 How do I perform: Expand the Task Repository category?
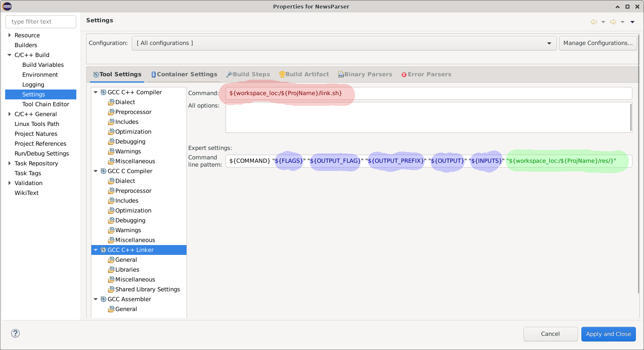click(x=9, y=163)
